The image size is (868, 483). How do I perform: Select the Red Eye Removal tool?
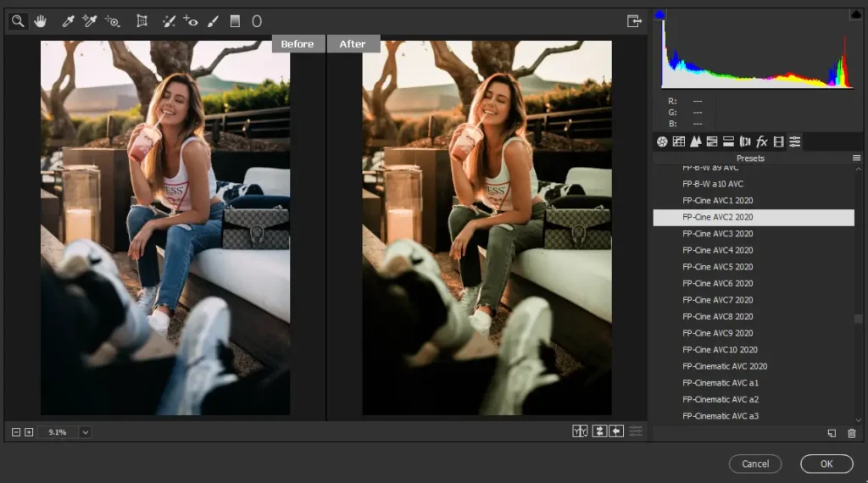[x=191, y=21]
